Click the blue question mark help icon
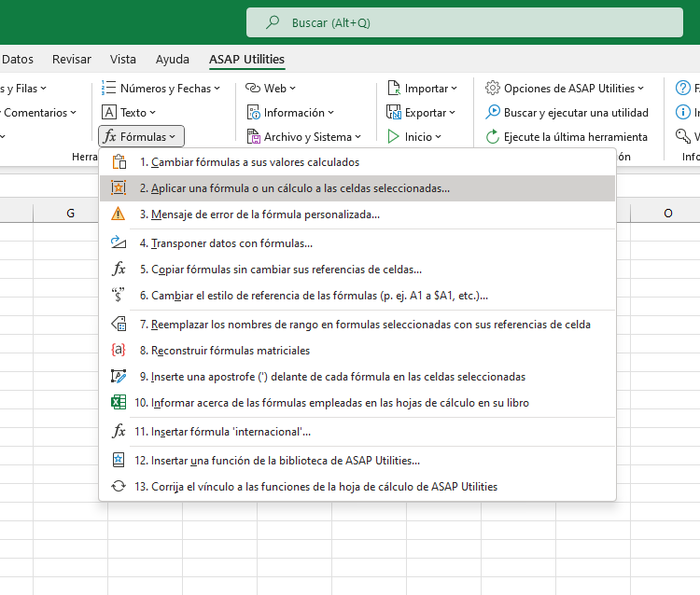Screen dimensions: 700x595 tap(682, 88)
